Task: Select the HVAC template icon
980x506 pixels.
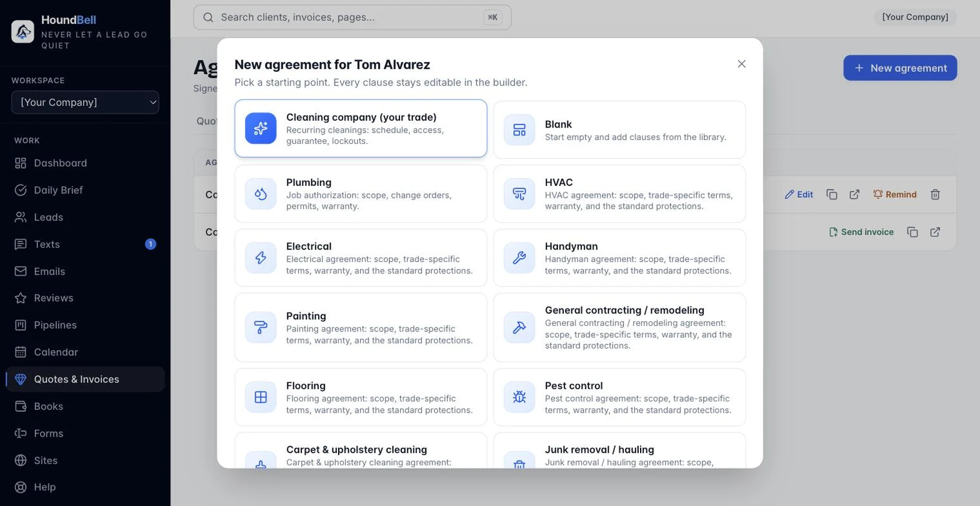Action: [x=519, y=194]
